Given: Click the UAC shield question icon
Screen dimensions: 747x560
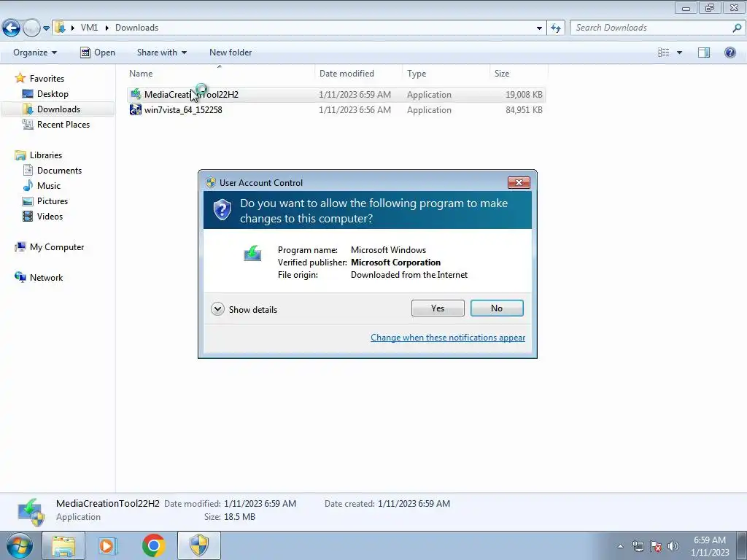Looking at the screenshot, I should tap(222, 209).
